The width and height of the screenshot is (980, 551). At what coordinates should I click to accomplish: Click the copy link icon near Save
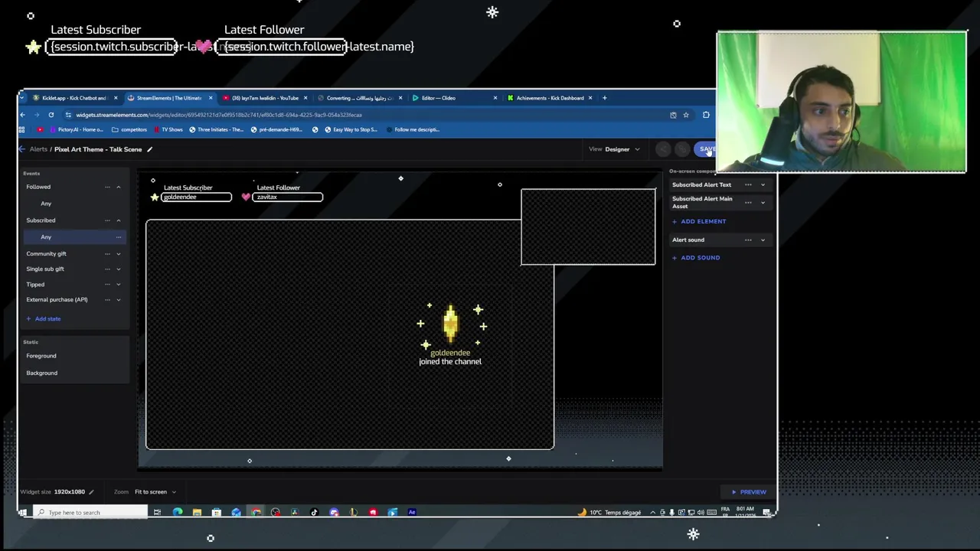tap(682, 149)
